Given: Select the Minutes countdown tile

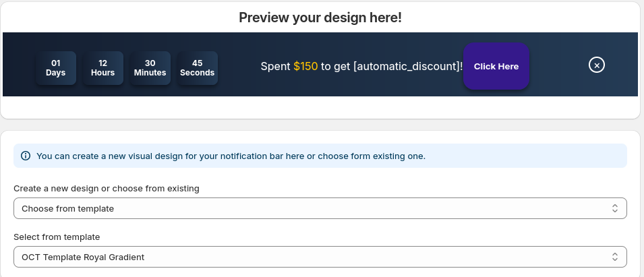Looking at the screenshot, I should point(150,68).
